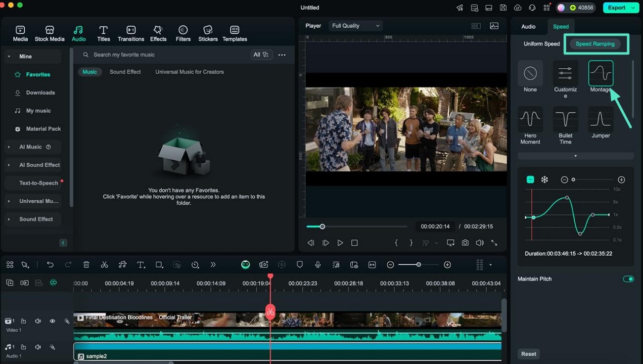Open the Stickers tab
The image size is (643, 364).
(x=208, y=33)
